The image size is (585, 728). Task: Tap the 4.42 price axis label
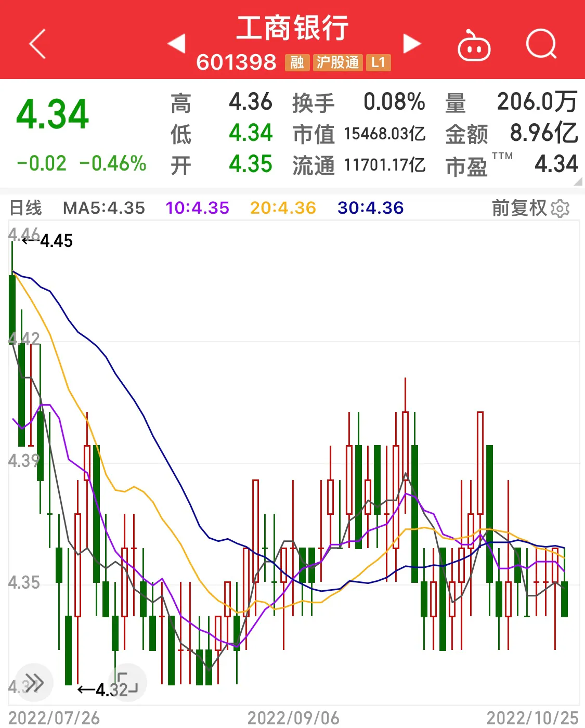(x=24, y=339)
